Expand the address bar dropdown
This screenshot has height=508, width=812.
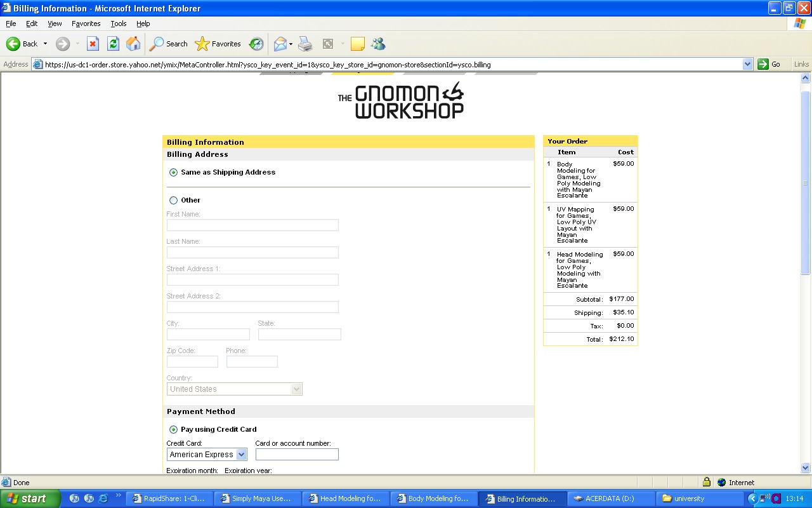click(x=747, y=64)
